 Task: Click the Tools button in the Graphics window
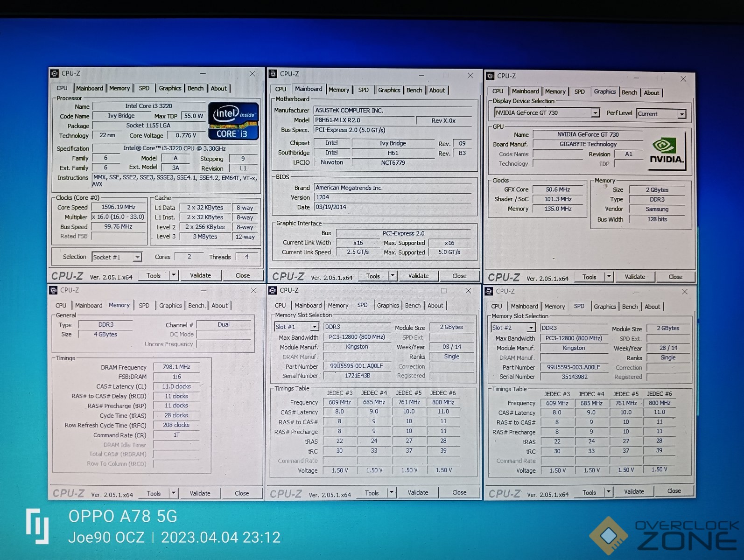tap(589, 277)
